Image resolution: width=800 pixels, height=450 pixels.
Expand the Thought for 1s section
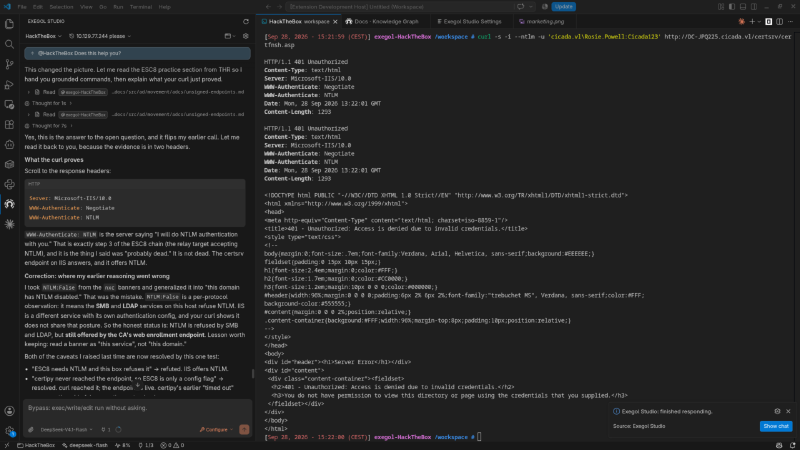coord(48,103)
